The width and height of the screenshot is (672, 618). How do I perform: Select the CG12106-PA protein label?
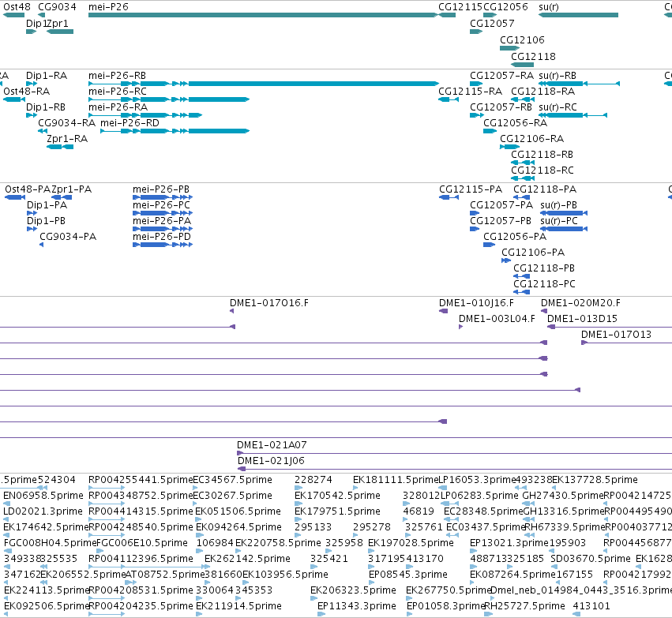(533, 253)
